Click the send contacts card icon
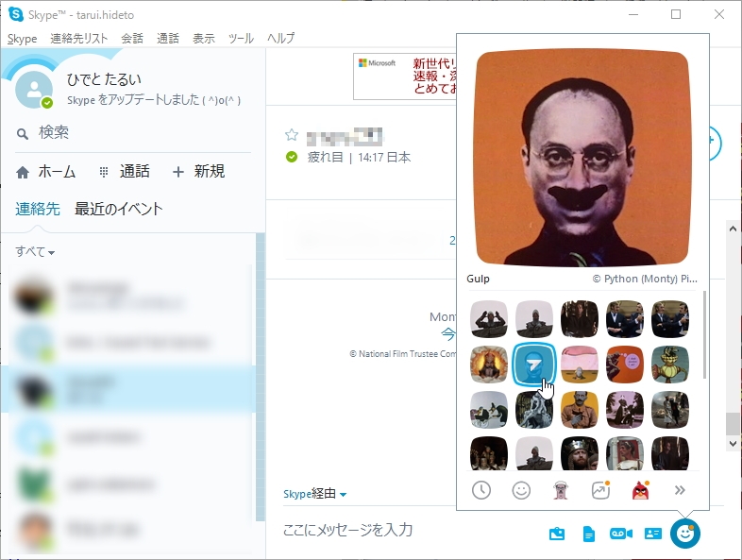Viewport: 742px width, 560px height. [653, 534]
